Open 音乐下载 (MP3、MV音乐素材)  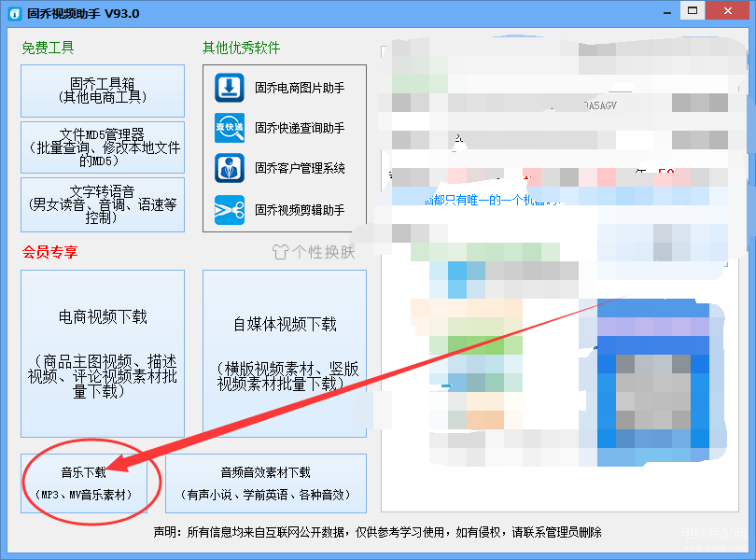tap(84, 483)
